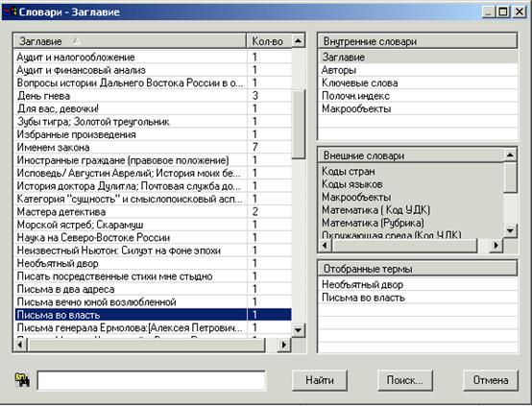Select the Авторы internal dictionary
Image resolution: width=532 pixels, height=406 pixels.
(x=418, y=70)
